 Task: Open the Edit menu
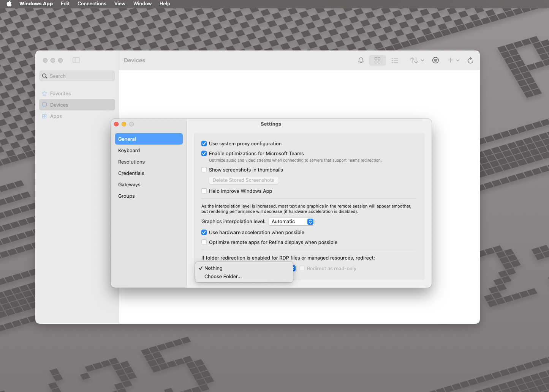click(x=65, y=4)
